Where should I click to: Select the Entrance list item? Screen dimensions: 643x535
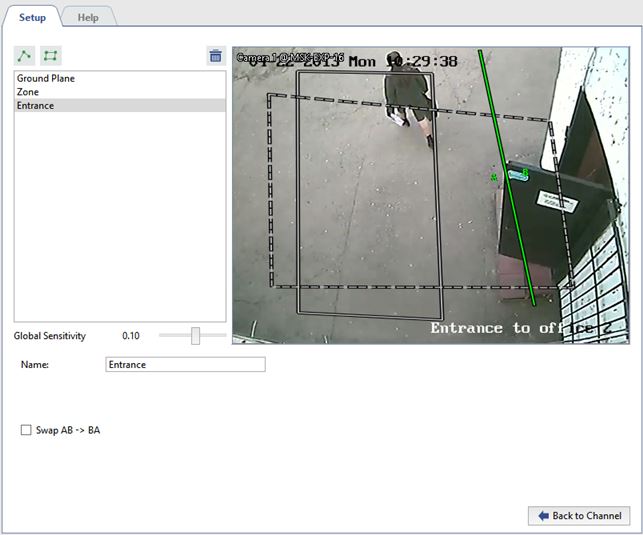point(36,105)
